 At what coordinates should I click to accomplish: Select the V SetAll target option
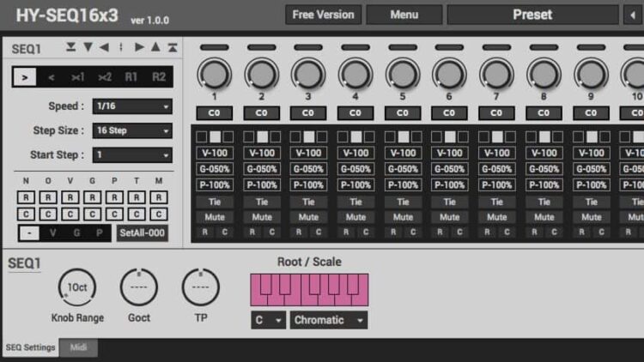click(x=53, y=232)
